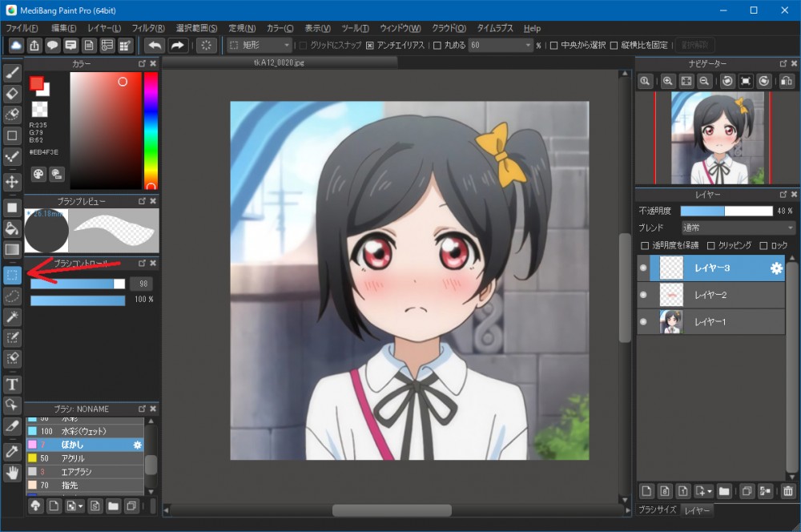Click the export/share icon in the toolbar
The width and height of the screenshot is (801, 532).
point(34,46)
